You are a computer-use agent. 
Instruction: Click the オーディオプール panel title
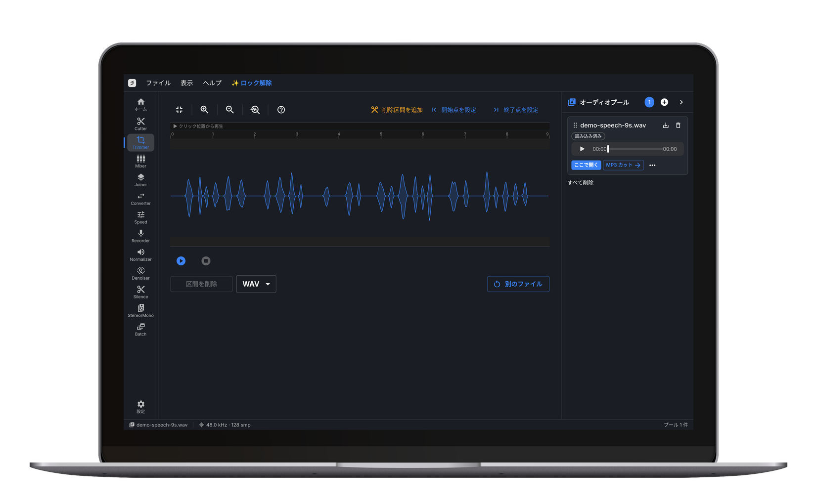click(604, 102)
